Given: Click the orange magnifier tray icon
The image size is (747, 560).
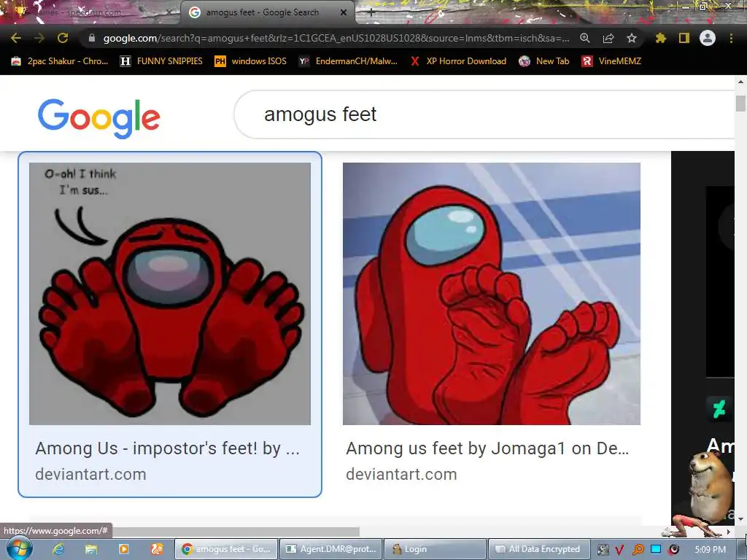Looking at the screenshot, I should tap(638, 550).
